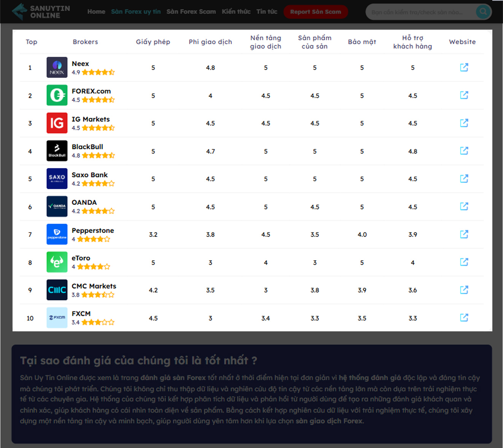Click the Tại sao đánh giá heading
503x448 pixels.
pyautogui.click(x=138, y=360)
